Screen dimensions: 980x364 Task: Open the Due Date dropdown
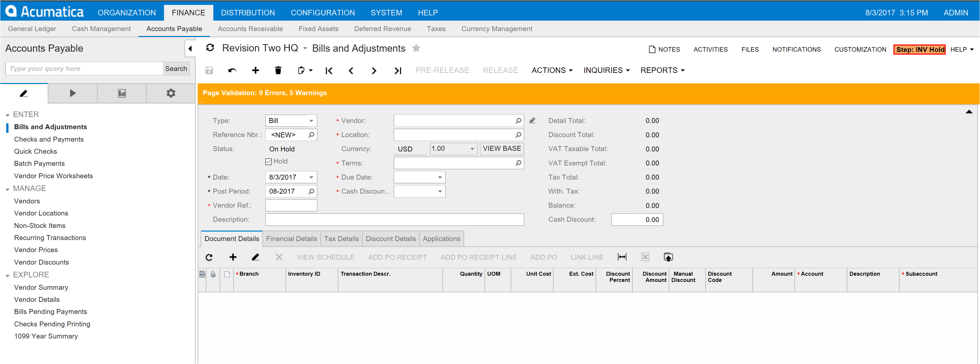pyautogui.click(x=440, y=178)
